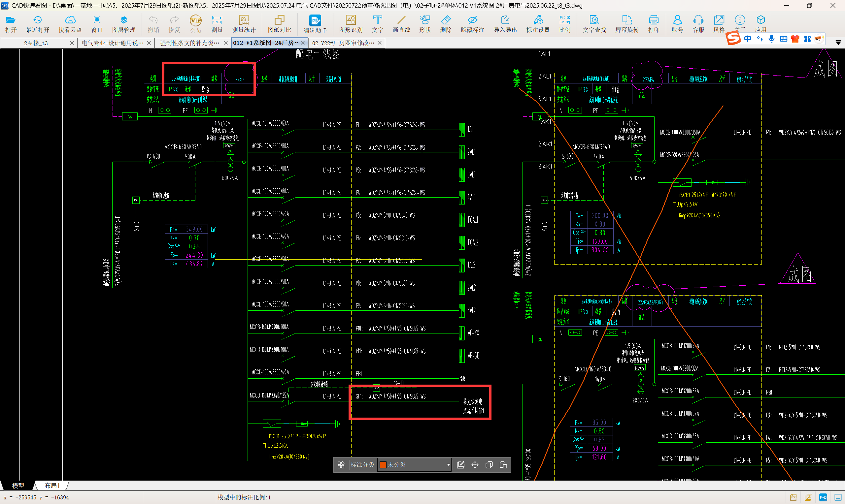Change the 风格 theme style
The height and width of the screenshot is (504, 845).
pyautogui.click(x=719, y=24)
